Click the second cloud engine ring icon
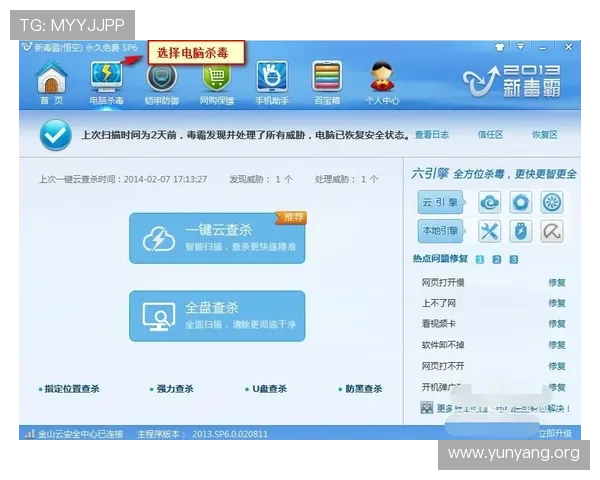600x480 pixels. [x=521, y=202]
